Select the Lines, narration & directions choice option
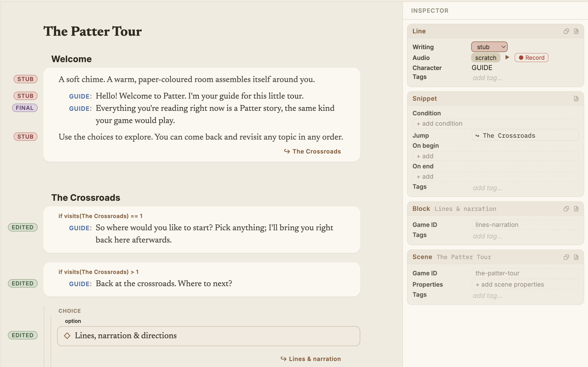The height and width of the screenshot is (367, 588). (208, 336)
